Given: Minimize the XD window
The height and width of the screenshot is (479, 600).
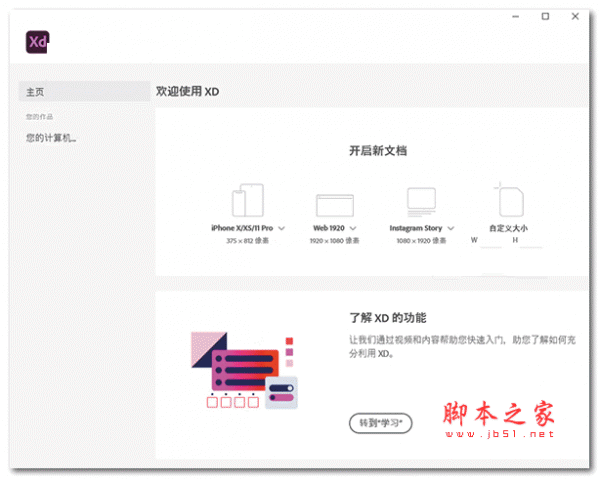Looking at the screenshot, I should 516,16.
